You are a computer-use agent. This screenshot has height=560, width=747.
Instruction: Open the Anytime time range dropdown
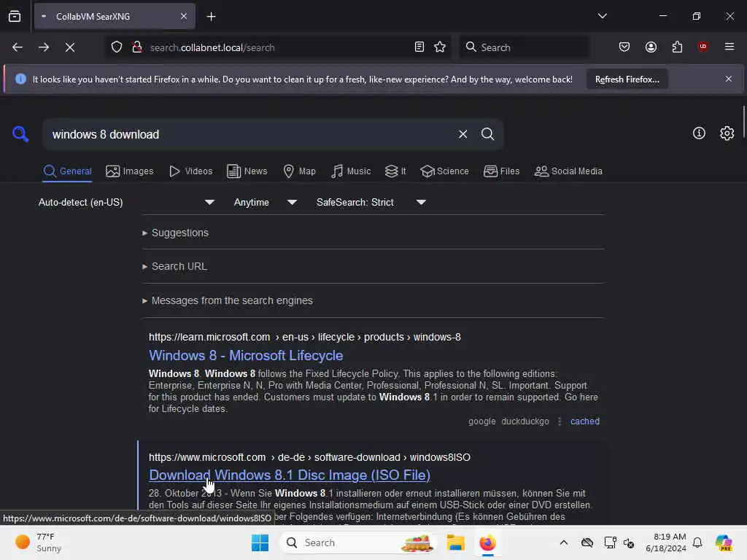pyautogui.click(x=266, y=203)
